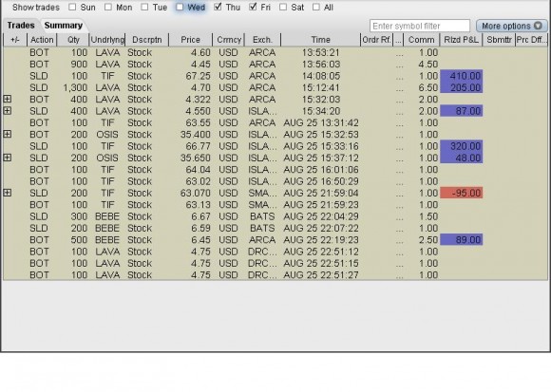
Task: Select the 205.00 realized P&L cell
Action: pyautogui.click(x=462, y=87)
